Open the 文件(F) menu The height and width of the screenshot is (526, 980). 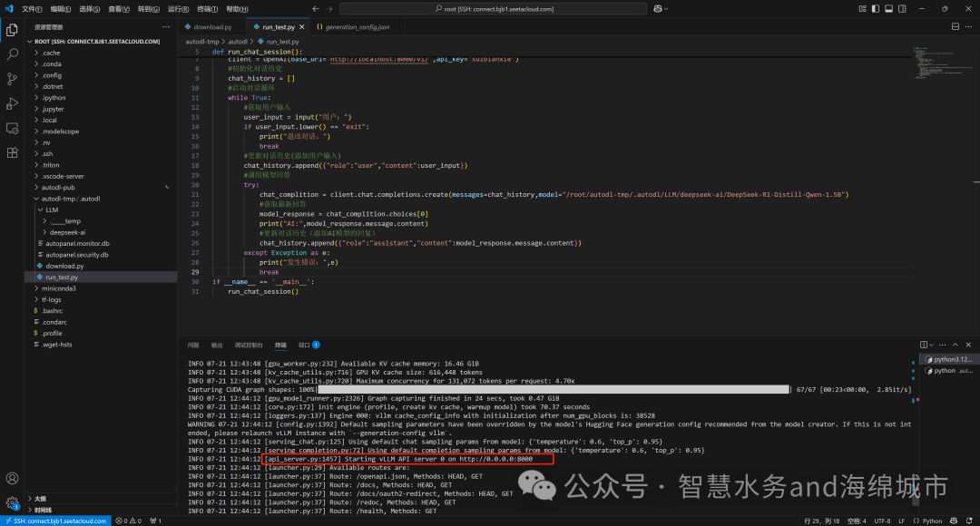32,9
